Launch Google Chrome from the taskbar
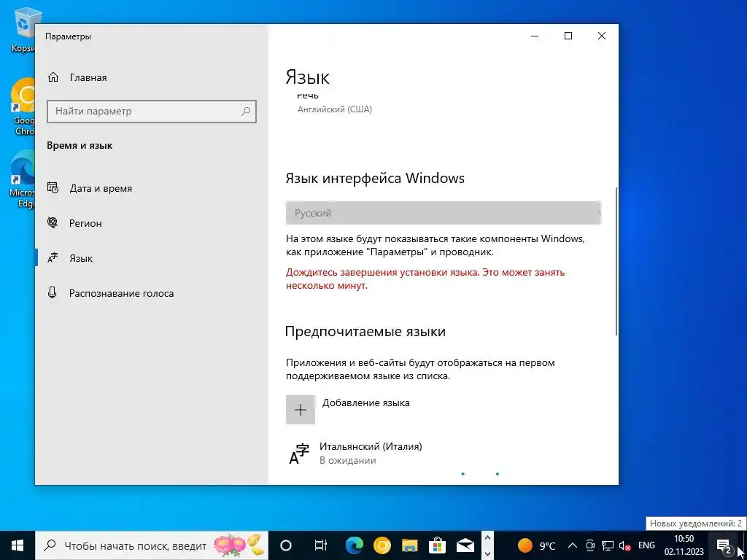The width and height of the screenshot is (747, 560). pos(382,545)
